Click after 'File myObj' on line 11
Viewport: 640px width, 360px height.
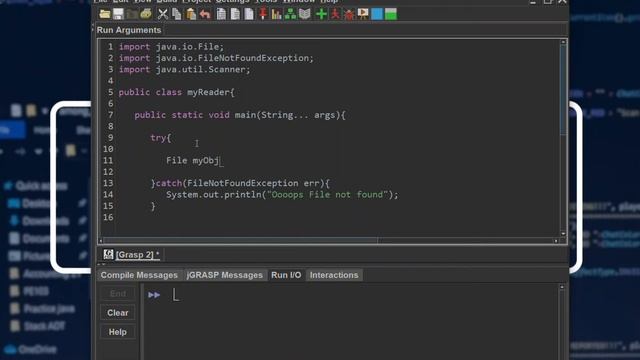pyautogui.click(x=220, y=161)
